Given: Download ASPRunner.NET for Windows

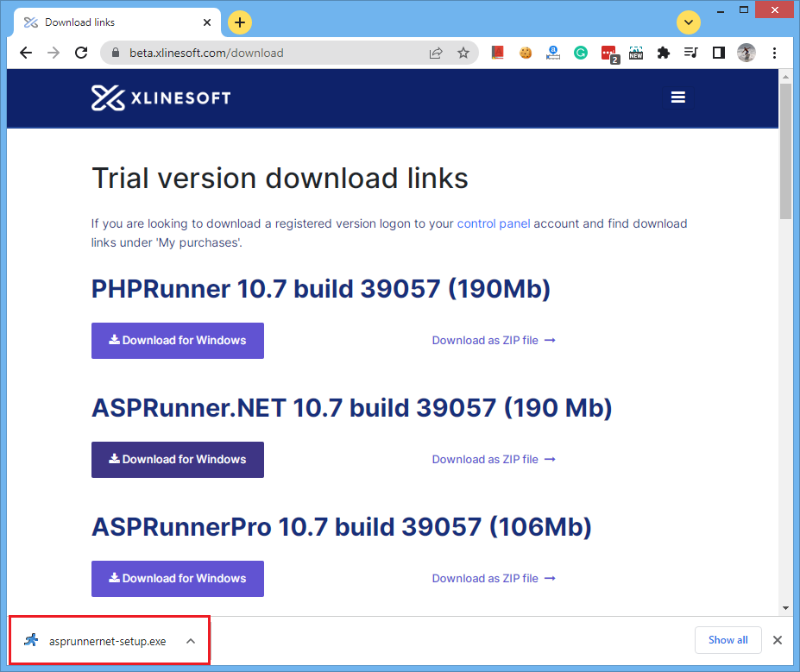Looking at the screenshot, I should coord(178,460).
